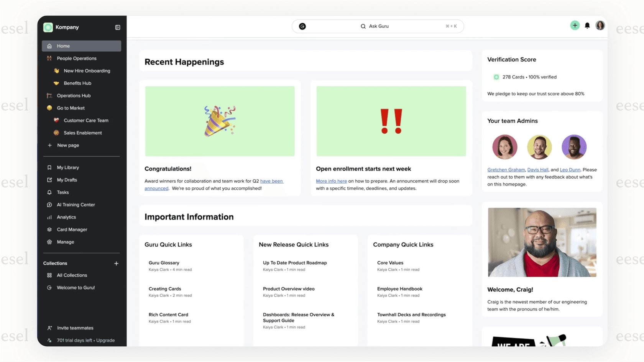
Task: Switch to the Benefits Hub page
Action: click(x=77, y=83)
